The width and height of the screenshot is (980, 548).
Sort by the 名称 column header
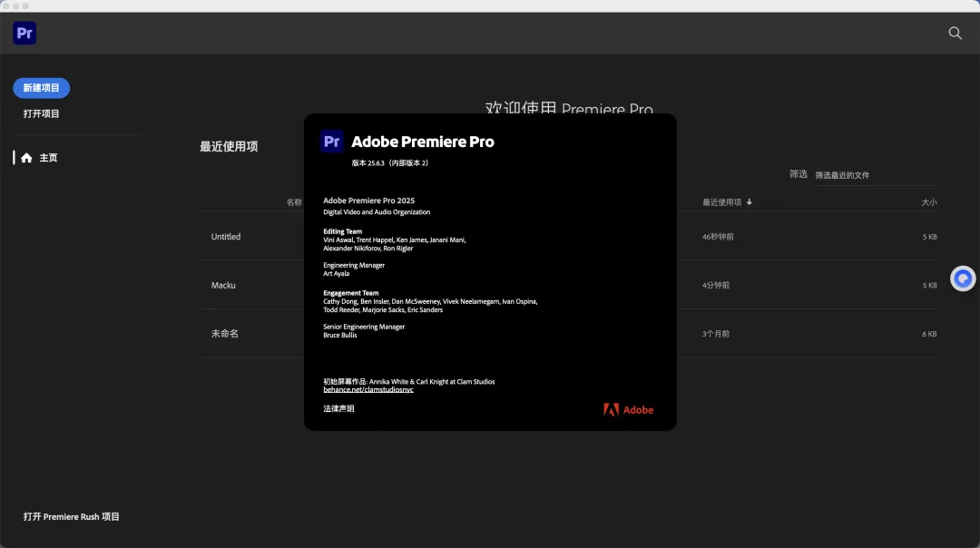point(294,202)
